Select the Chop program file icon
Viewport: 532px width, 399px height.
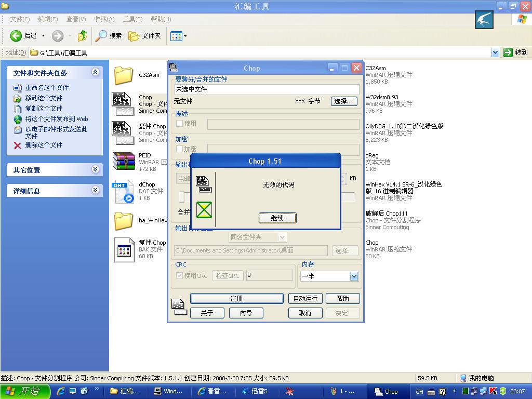click(123, 104)
